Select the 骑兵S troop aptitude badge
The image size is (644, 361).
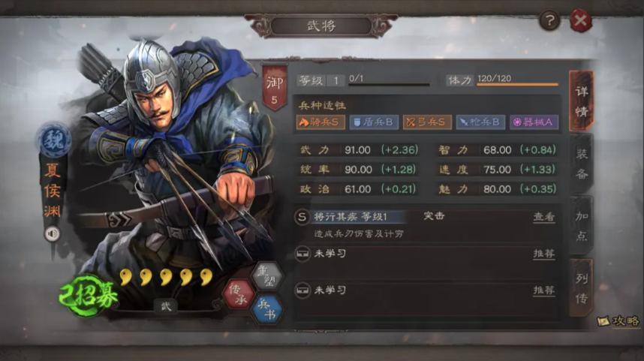pyautogui.click(x=320, y=122)
